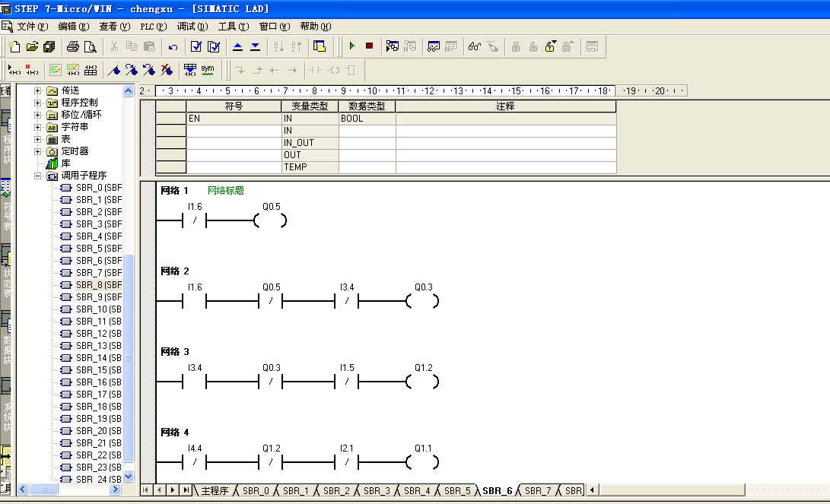Click the Clear all bookmarks icon
Image resolution: width=830 pixels, height=504 pixels.
pyautogui.click(x=167, y=70)
